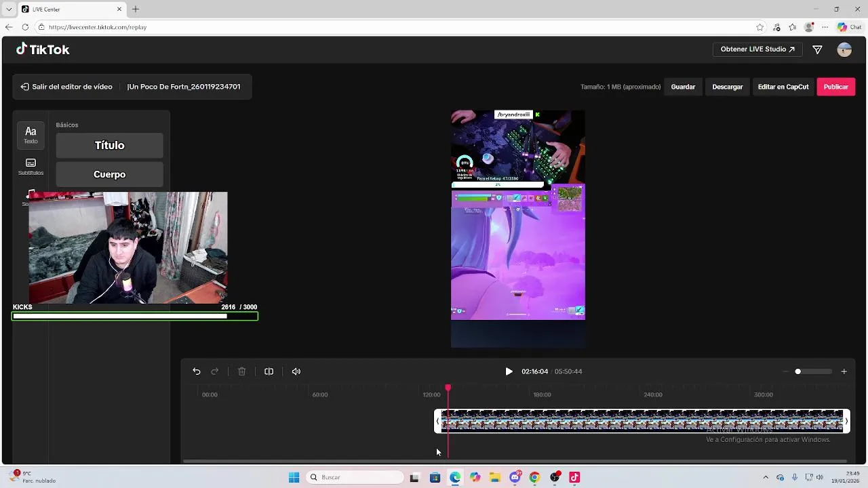
Task: Undo the last edit
Action: pyautogui.click(x=197, y=371)
